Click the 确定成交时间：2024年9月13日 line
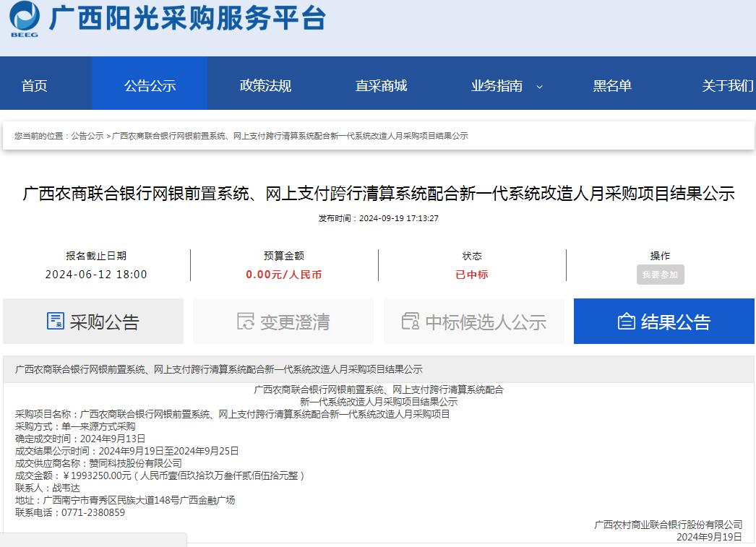756x547 pixels. [80, 439]
